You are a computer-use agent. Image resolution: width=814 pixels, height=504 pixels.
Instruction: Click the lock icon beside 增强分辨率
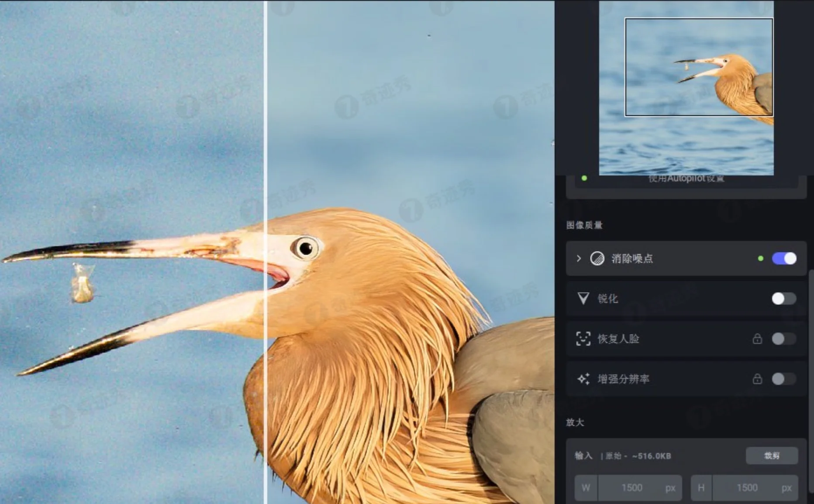(758, 379)
